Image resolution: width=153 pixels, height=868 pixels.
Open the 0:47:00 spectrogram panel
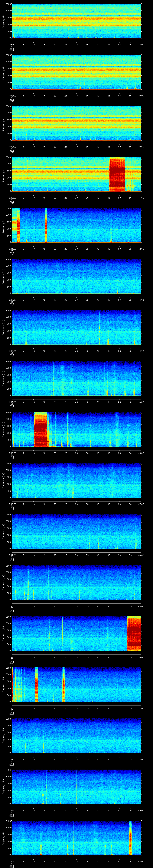[x=77, y=531]
